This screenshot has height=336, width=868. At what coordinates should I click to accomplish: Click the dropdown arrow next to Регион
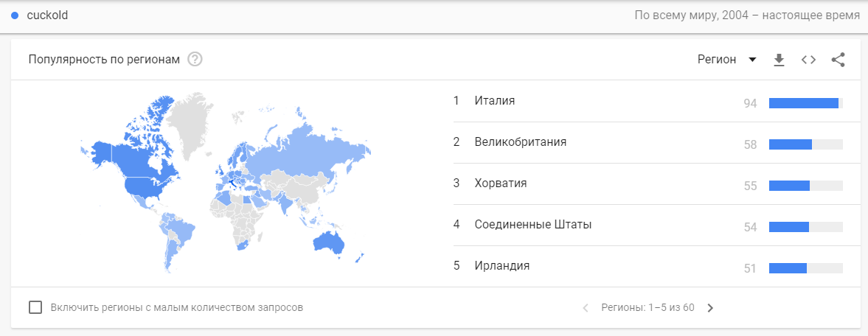tap(752, 60)
